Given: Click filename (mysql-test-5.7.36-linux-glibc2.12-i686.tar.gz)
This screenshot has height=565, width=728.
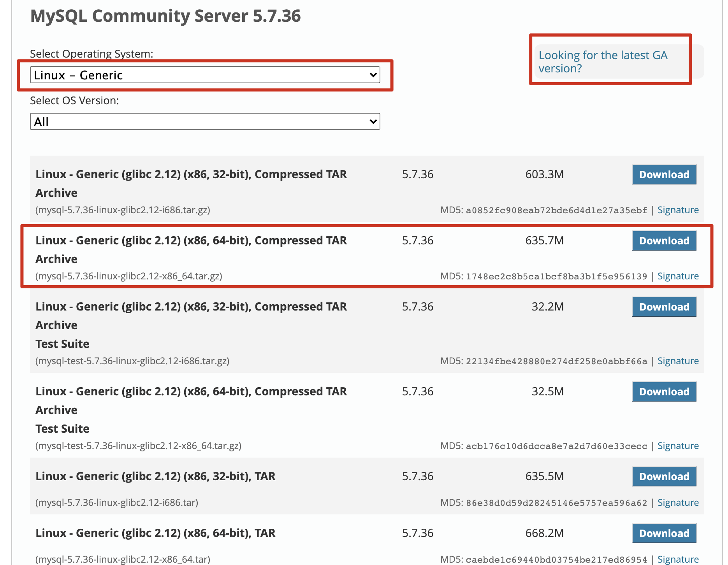Looking at the screenshot, I should [132, 361].
